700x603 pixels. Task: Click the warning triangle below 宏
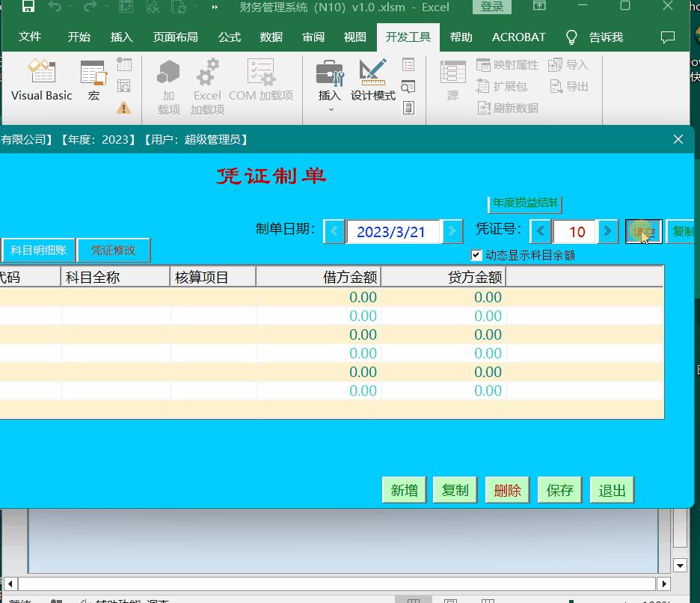(x=123, y=107)
